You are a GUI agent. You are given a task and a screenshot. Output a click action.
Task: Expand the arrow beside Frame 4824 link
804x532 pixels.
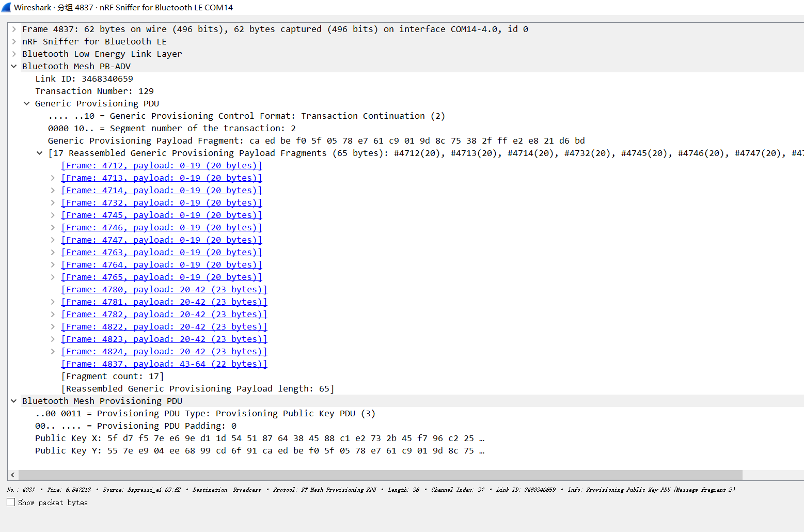pyautogui.click(x=53, y=352)
